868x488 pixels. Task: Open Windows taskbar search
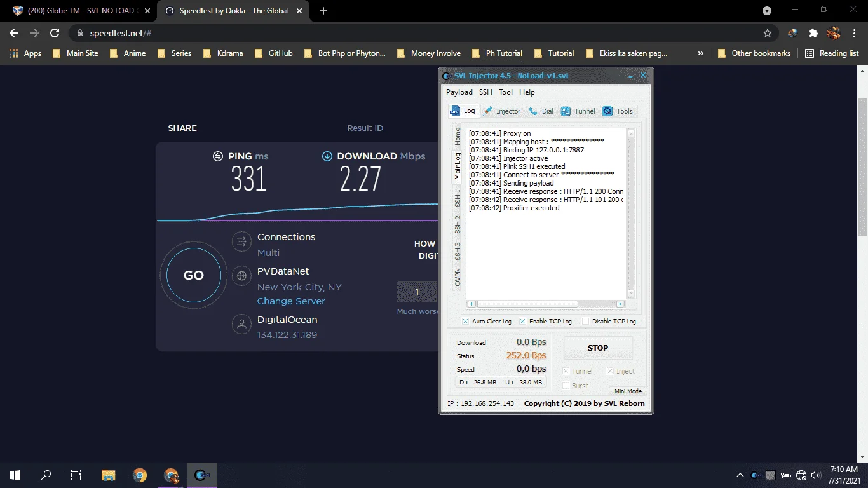pos(46,475)
